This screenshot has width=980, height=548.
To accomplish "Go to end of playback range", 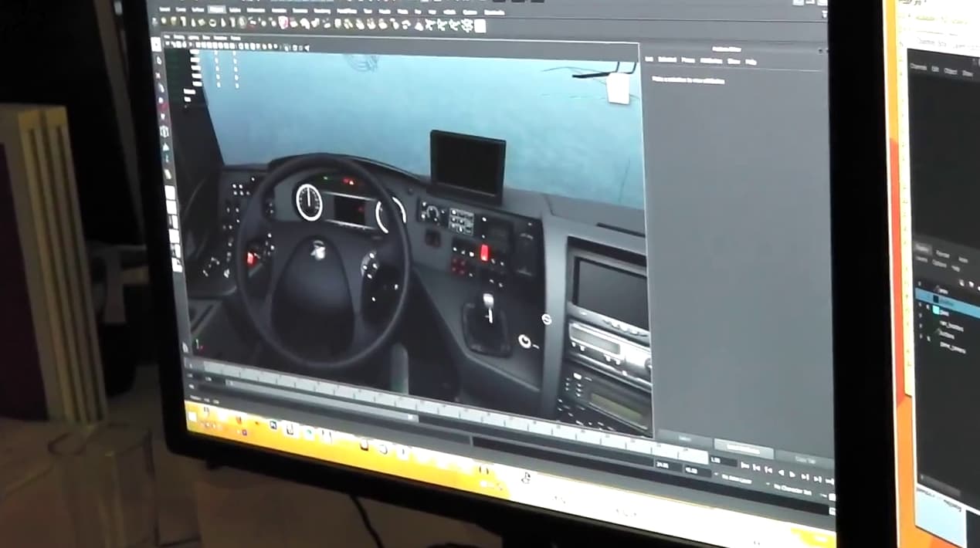I will point(829,481).
